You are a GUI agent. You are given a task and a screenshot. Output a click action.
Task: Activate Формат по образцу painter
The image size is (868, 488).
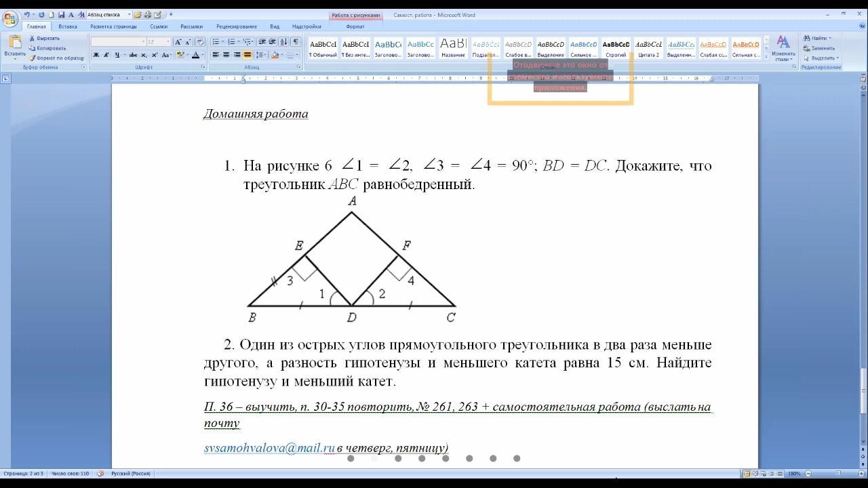[57, 58]
